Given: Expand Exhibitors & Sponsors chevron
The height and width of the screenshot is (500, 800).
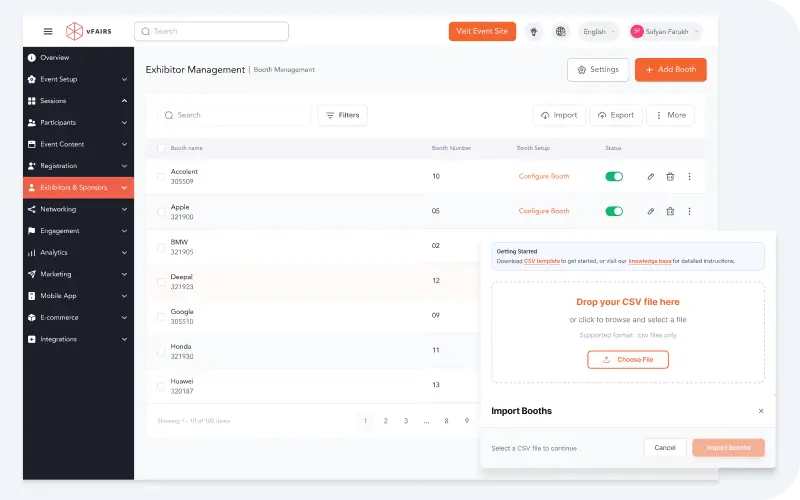Looking at the screenshot, I should point(124,188).
